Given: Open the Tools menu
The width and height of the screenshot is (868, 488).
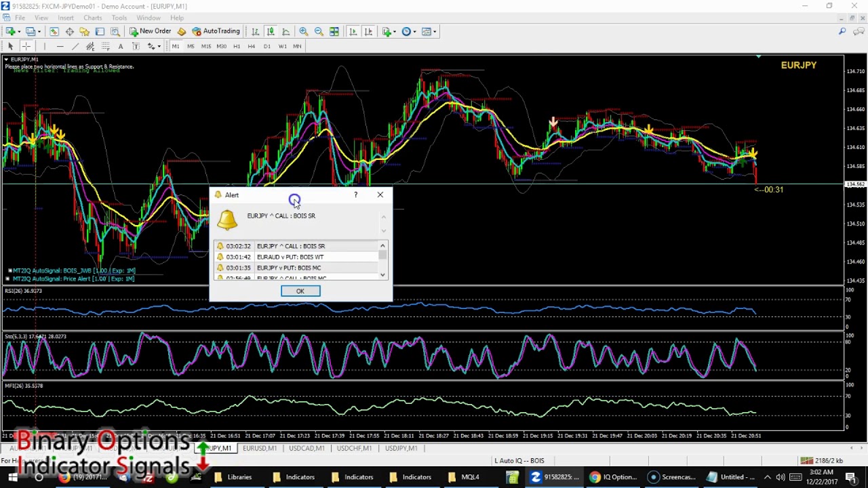Looking at the screenshot, I should pos(119,18).
